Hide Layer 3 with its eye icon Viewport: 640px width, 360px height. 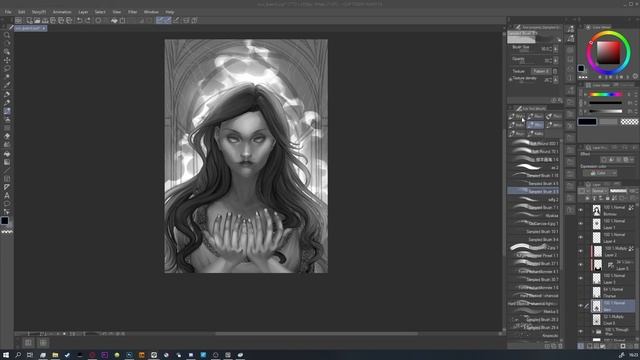(581, 278)
